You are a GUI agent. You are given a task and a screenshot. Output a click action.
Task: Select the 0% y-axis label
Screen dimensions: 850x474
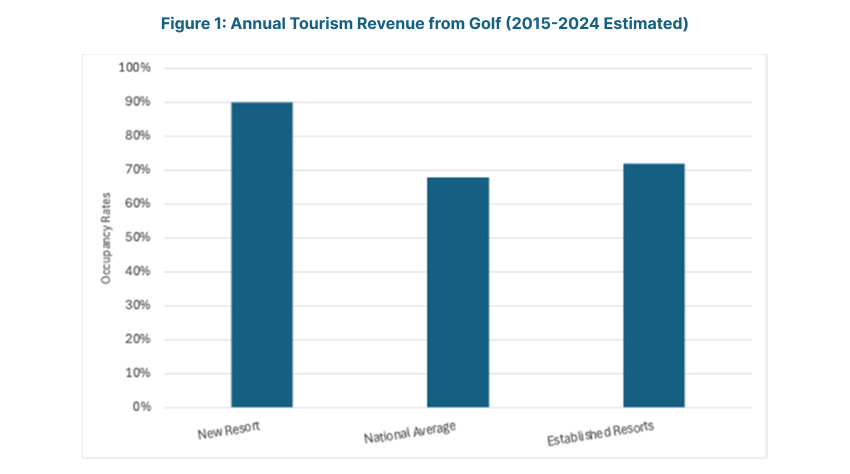point(139,408)
